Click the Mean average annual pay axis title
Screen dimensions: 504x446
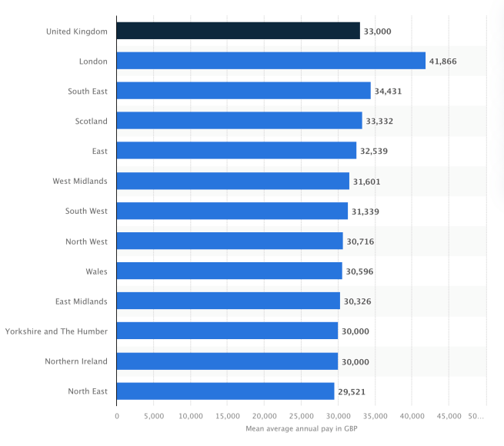(302, 428)
